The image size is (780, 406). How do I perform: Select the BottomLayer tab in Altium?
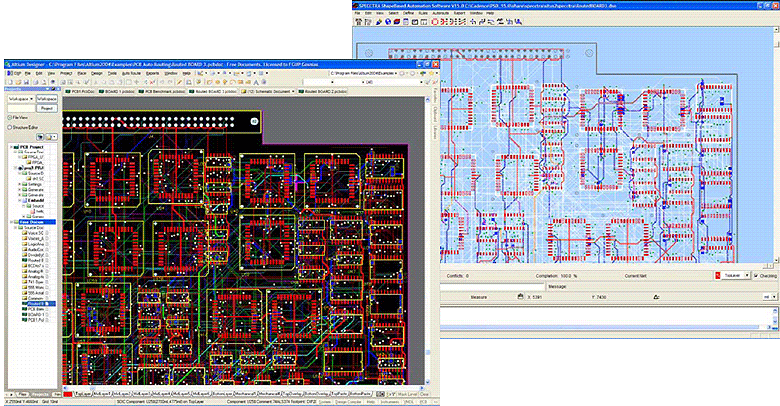click(222, 394)
